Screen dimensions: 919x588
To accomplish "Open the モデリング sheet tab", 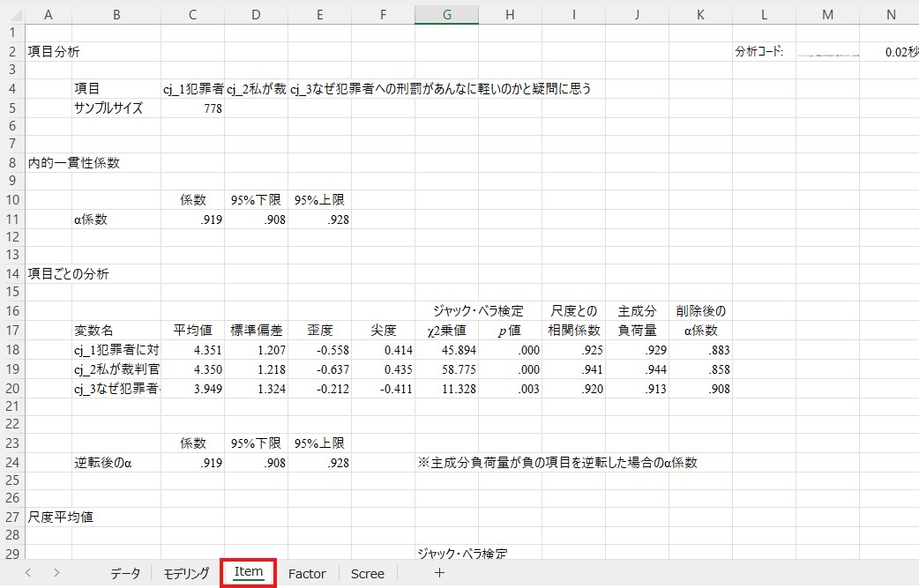I will click(x=186, y=574).
